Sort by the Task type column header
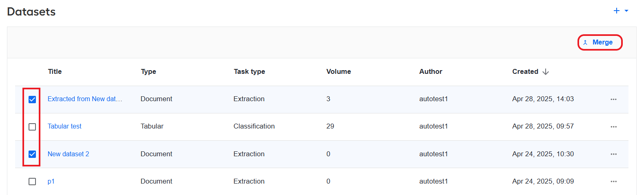Image resolution: width=644 pixels, height=195 pixels. click(249, 71)
